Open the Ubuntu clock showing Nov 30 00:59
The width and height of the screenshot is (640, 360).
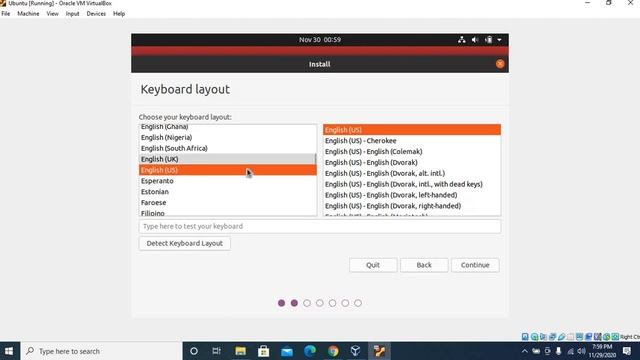tap(320, 40)
